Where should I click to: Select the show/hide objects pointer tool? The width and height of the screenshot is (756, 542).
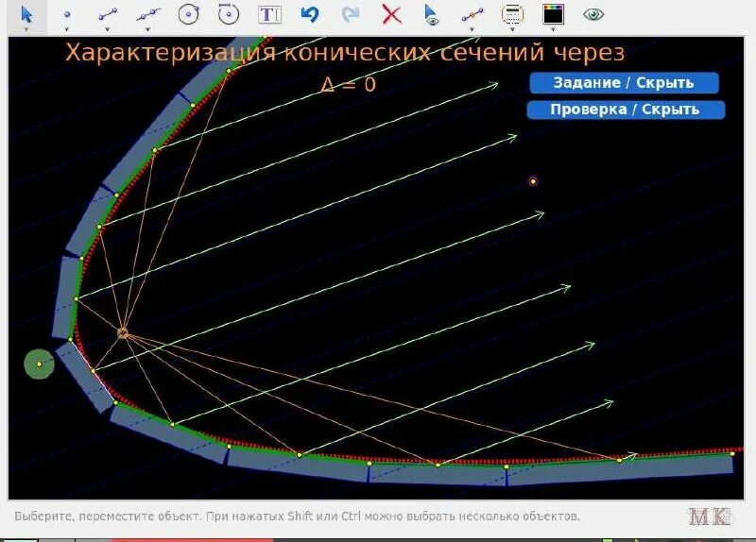point(432,14)
